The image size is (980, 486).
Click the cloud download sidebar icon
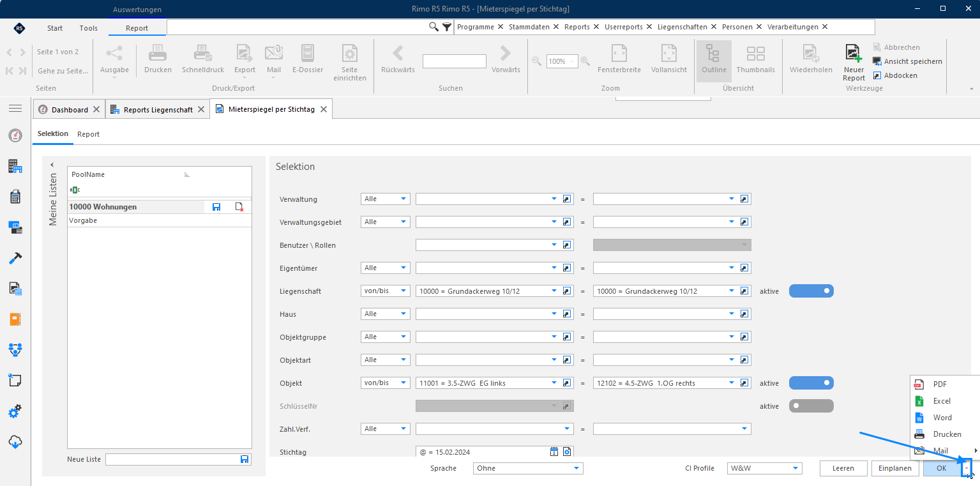[x=15, y=441]
